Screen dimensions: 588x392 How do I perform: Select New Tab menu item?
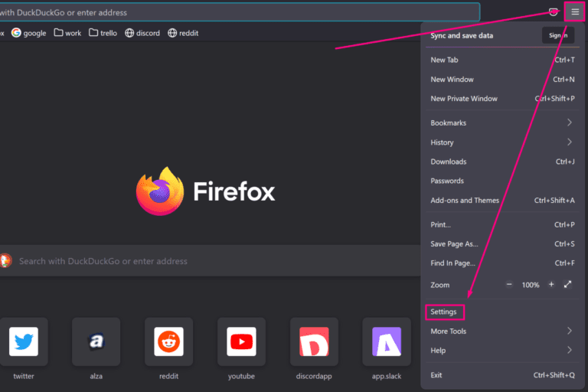click(502, 60)
